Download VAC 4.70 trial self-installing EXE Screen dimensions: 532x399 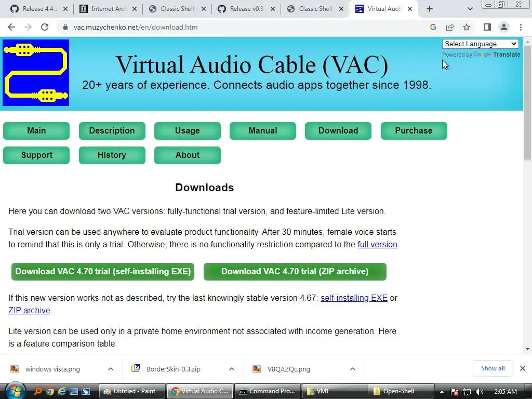pos(103,271)
